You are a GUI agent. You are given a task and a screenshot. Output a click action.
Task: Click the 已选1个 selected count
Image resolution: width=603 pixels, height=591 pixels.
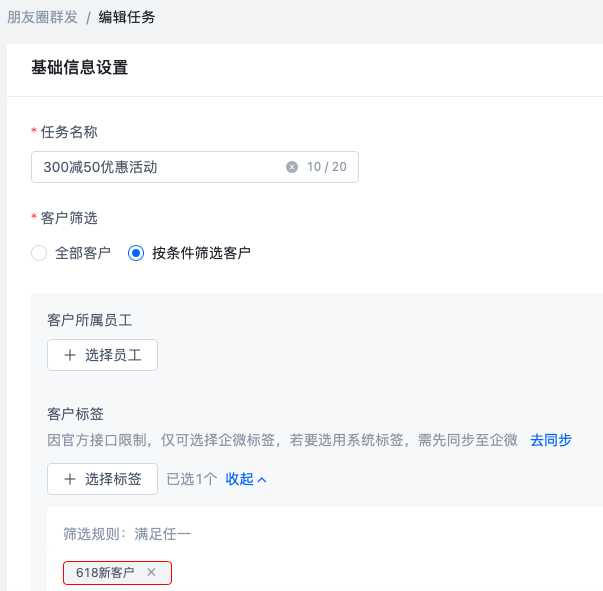coord(191,479)
